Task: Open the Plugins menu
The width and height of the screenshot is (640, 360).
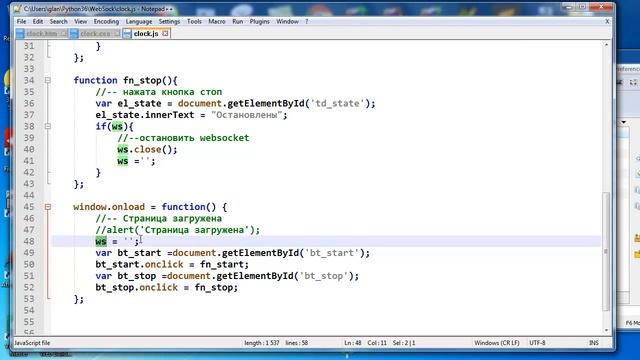Action: (260, 21)
